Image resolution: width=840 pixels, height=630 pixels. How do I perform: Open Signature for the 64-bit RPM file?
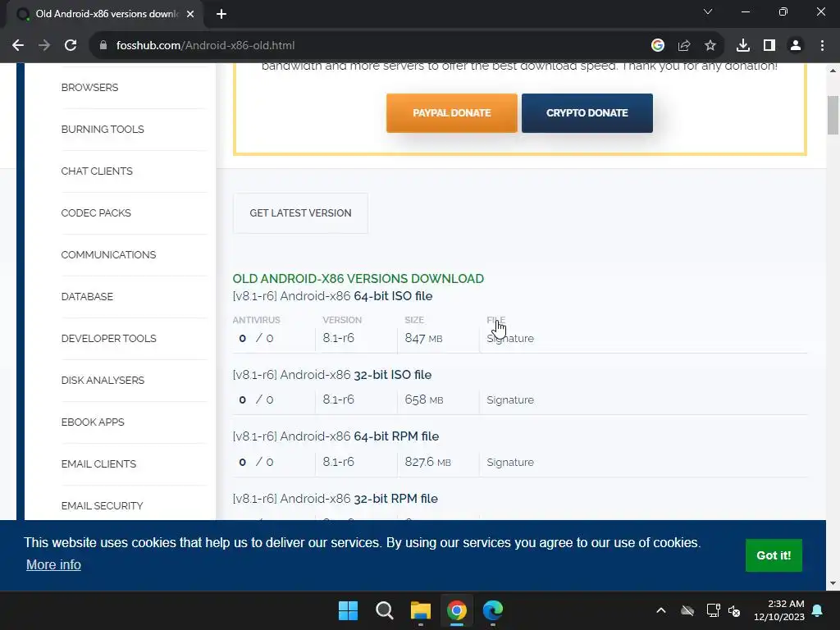[510, 463]
